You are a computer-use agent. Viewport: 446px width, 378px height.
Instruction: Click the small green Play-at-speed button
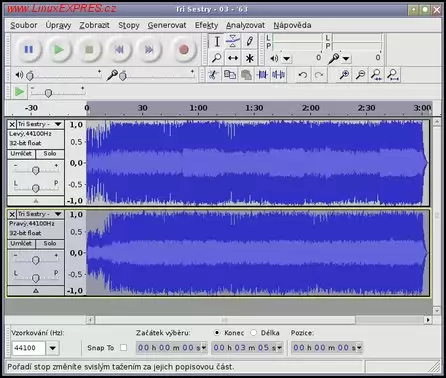click(x=19, y=92)
